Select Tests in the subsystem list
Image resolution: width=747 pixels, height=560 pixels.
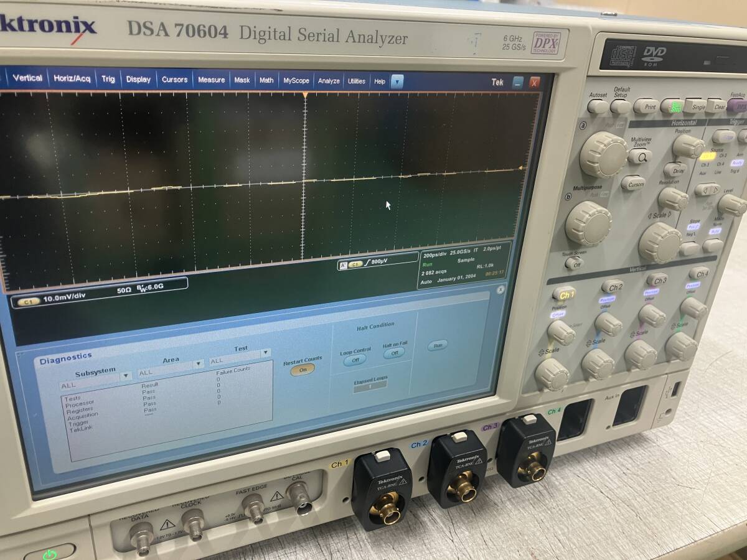(72, 398)
